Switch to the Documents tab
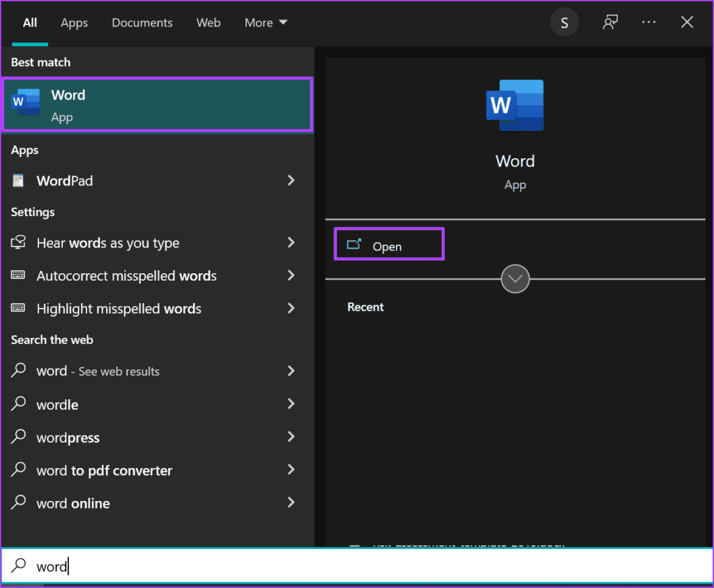 pos(142,22)
